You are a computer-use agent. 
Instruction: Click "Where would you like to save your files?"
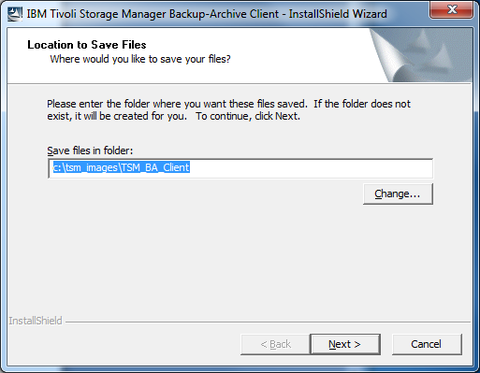click(x=140, y=59)
